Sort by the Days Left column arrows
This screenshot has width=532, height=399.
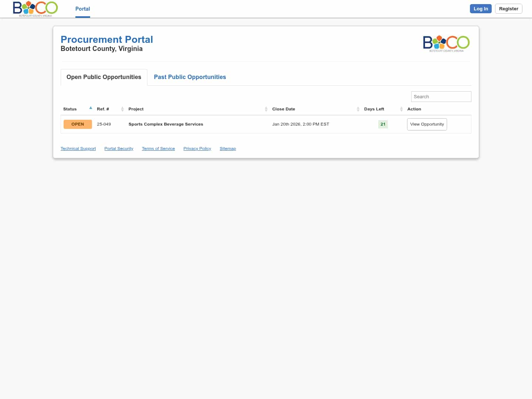coord(401,109)
